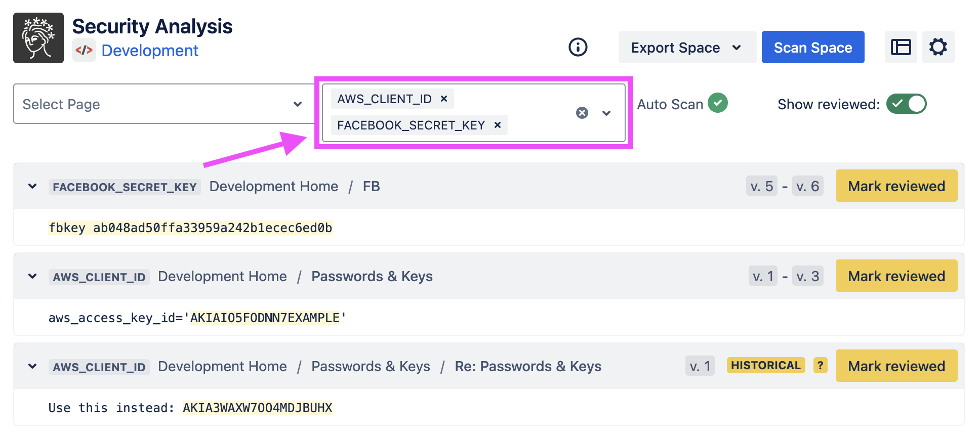Expand the rule filter dropdown chevron
This screenshot has height=443, width=980.
coord(606,113)
